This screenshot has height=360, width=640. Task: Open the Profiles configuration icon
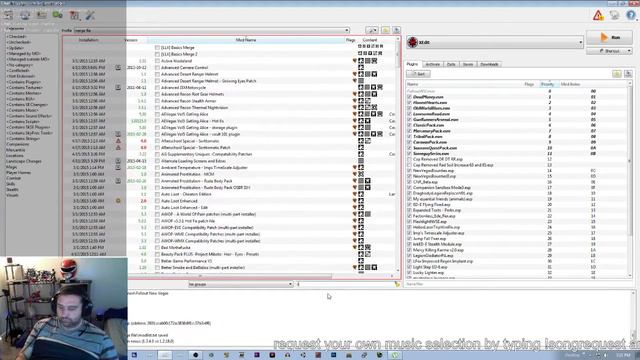pyautogui.click(x=41, y=15)
